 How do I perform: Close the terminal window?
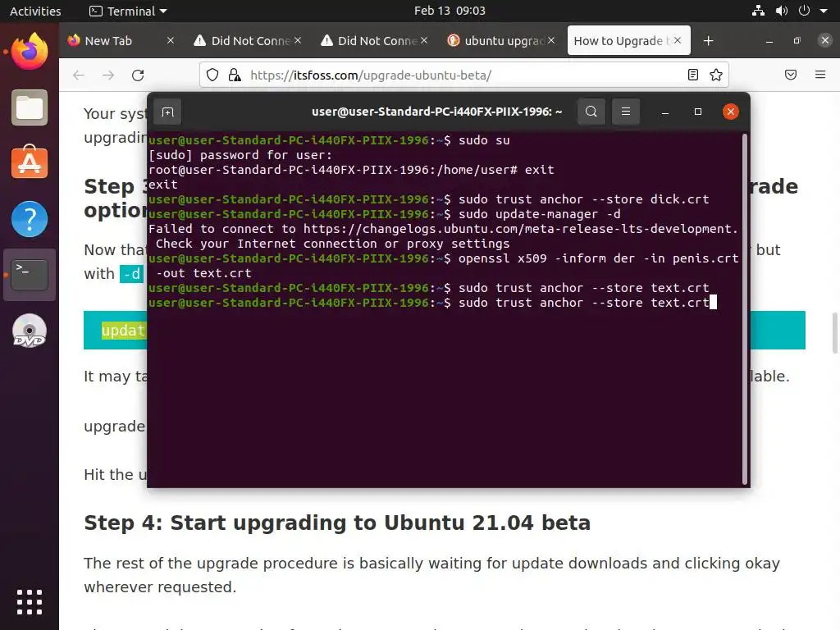pyautogui.click(x=731, y=112)
